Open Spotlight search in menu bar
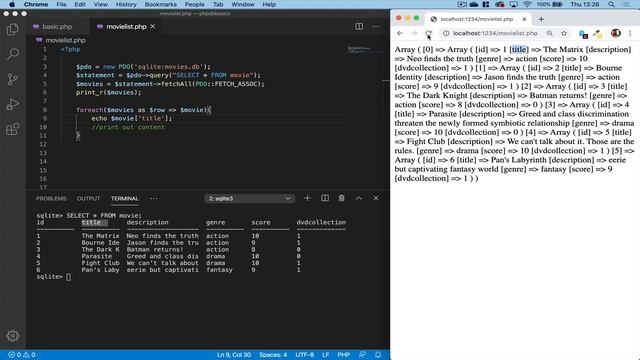Screen dimensions: 640x360 [611, 4]
